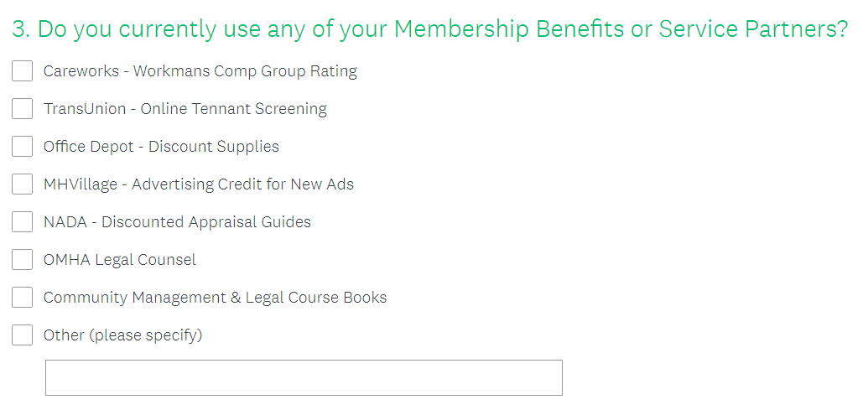Toggle the Other (please specify) checkbox

pyautogui.click(x=22, y=335)
